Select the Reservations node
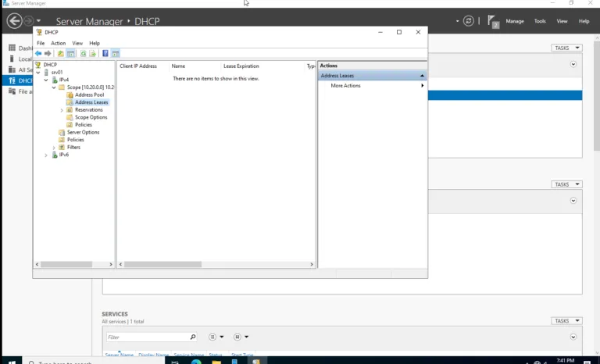This screenshot has width=600, height=364. pyautogui.click(x=88, y=109)
